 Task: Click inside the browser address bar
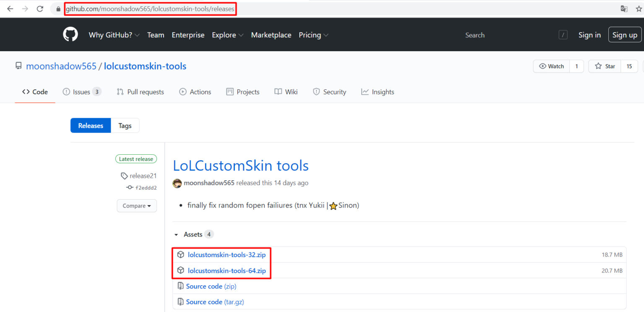(151, 8)
